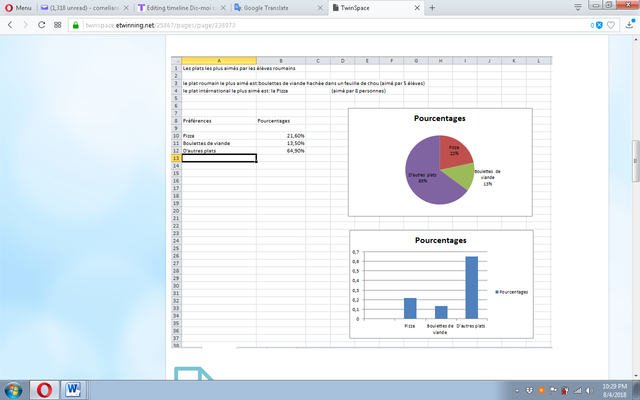
Task: Open Dropbox tray icon
Action: pyautogui.click(x=529, y=391)
